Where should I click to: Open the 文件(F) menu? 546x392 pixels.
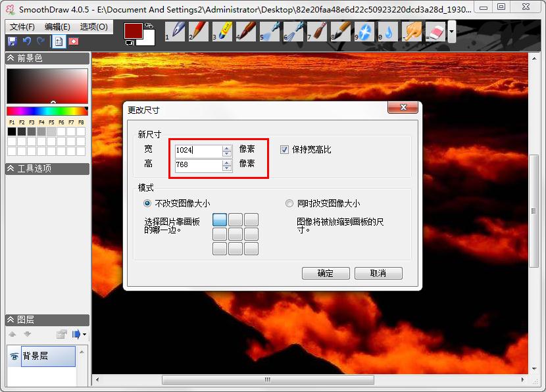pyautogui.click(x=22, y=27)
